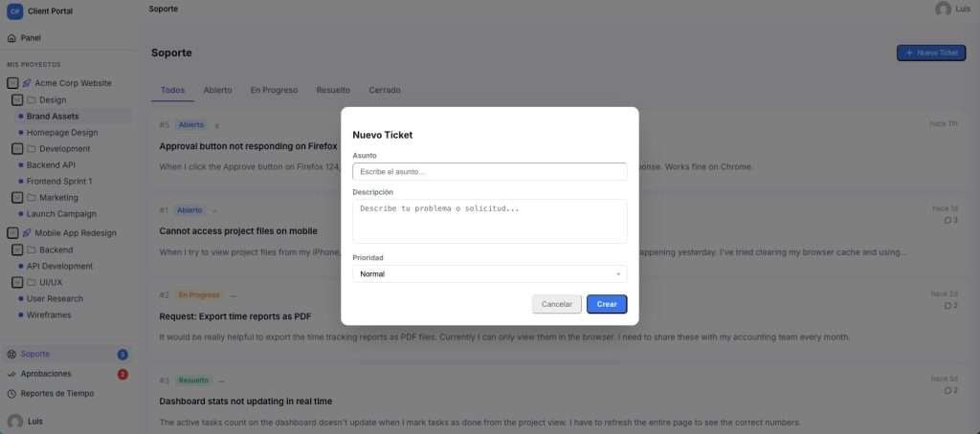Switch to the Cerrado tab

pos(385,90)
